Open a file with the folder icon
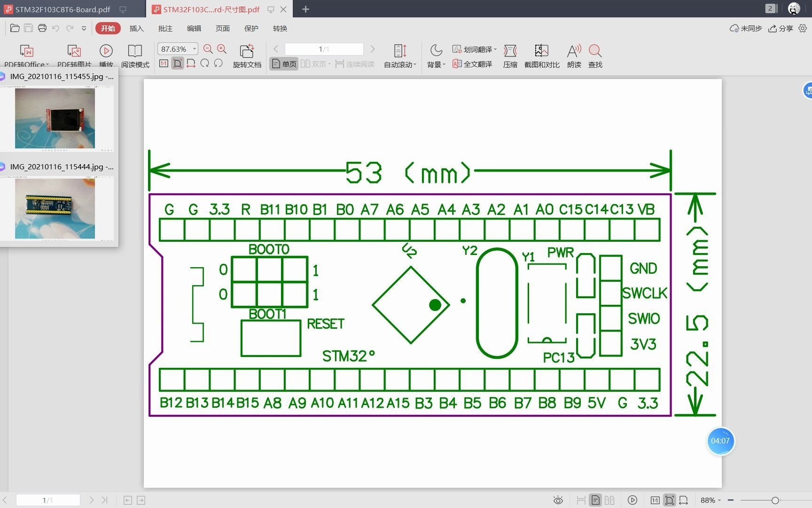812x508 pixels. (15, 28)
